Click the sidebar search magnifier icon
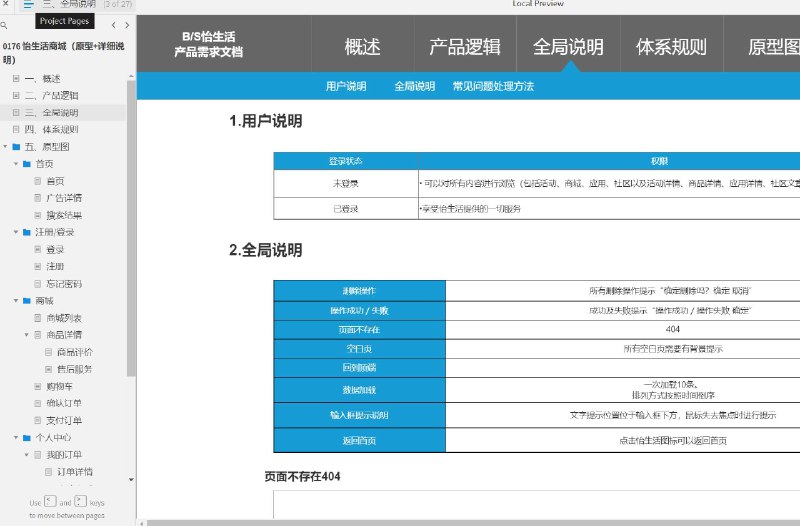800x526 pixels. click(x=4, y=24)
